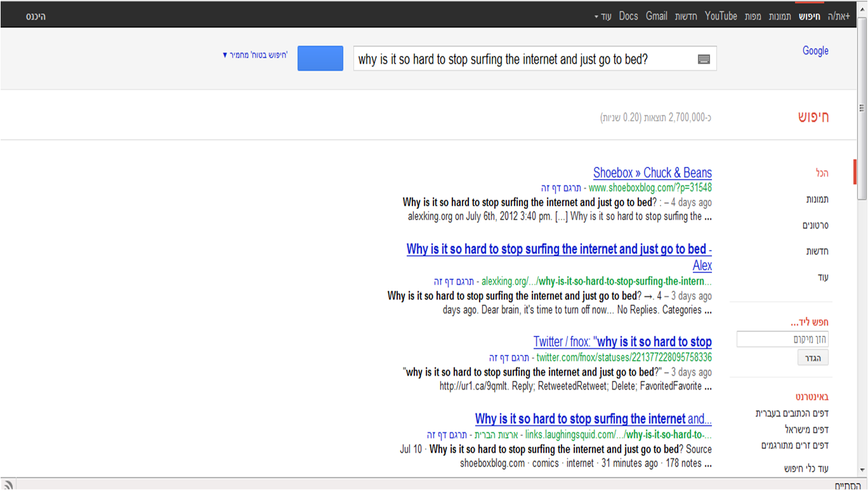
Task: Expand the SafeSearch 'חיפוש בטוח' dropdown
Action: coord(255,55)
